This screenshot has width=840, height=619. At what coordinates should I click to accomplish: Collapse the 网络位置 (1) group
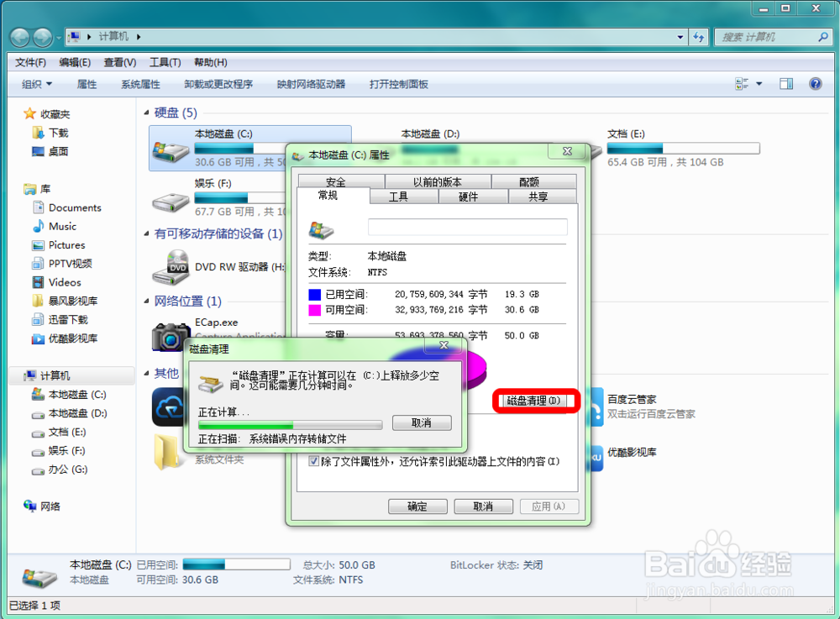tap(147, 301)
